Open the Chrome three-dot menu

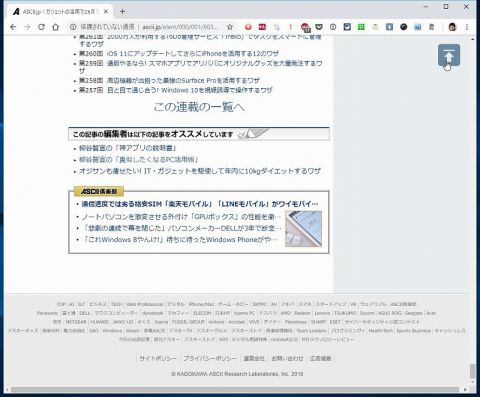point(467,27)
